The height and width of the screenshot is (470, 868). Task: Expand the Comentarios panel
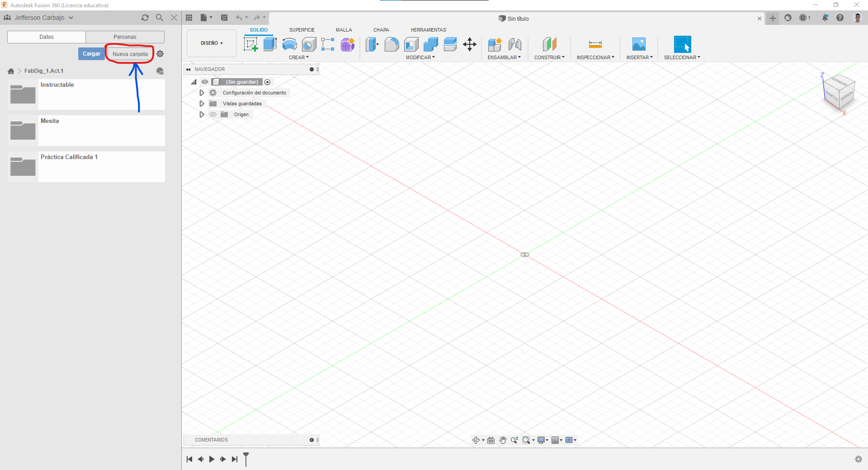tap(311, 440)
